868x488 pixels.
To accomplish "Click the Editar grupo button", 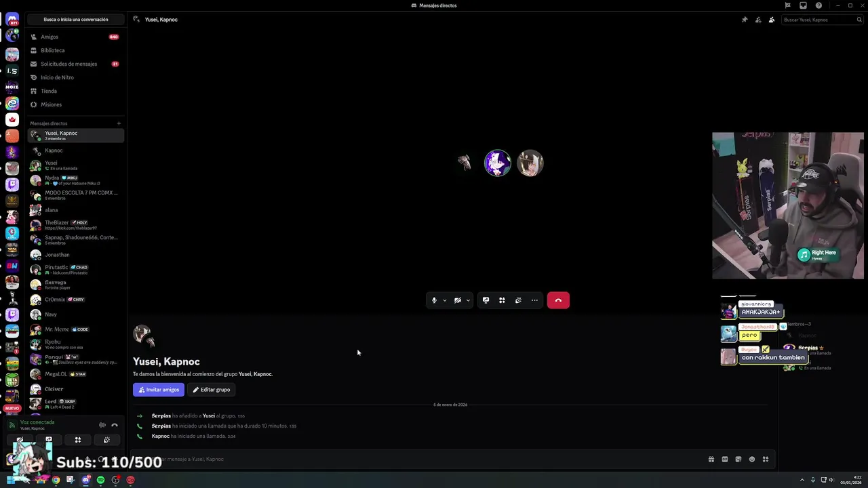I will click(211, 390).
